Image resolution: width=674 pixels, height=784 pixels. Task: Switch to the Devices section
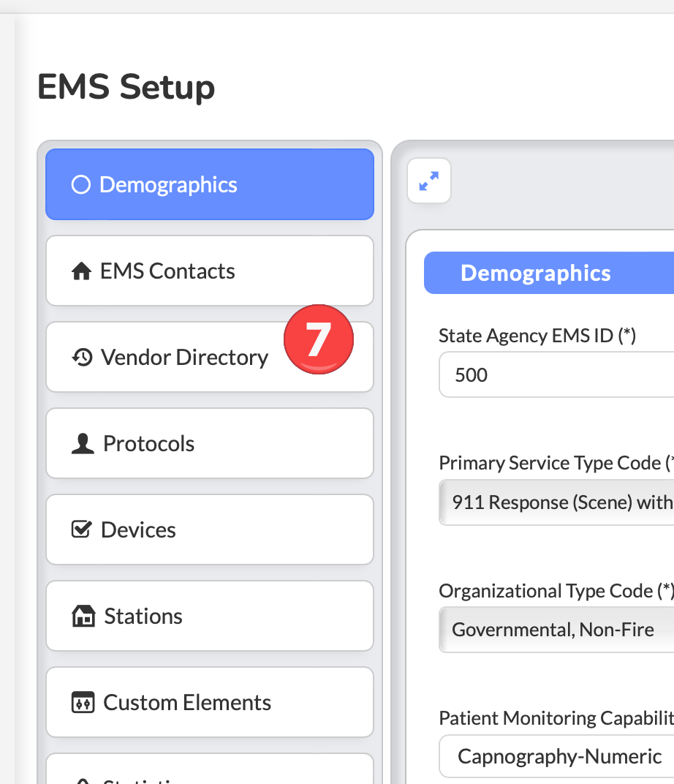[x=210, y=529]
